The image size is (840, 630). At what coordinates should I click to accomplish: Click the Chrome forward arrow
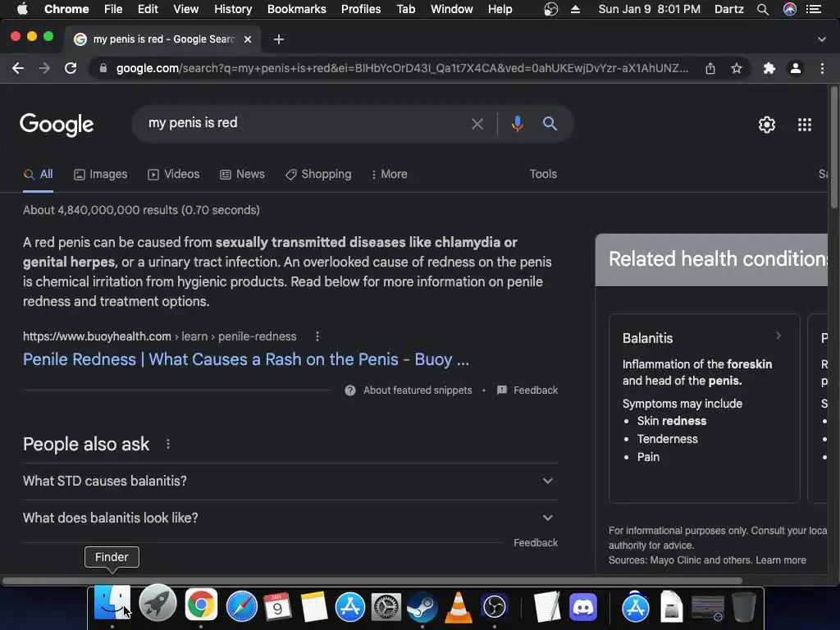coord(44,68)
